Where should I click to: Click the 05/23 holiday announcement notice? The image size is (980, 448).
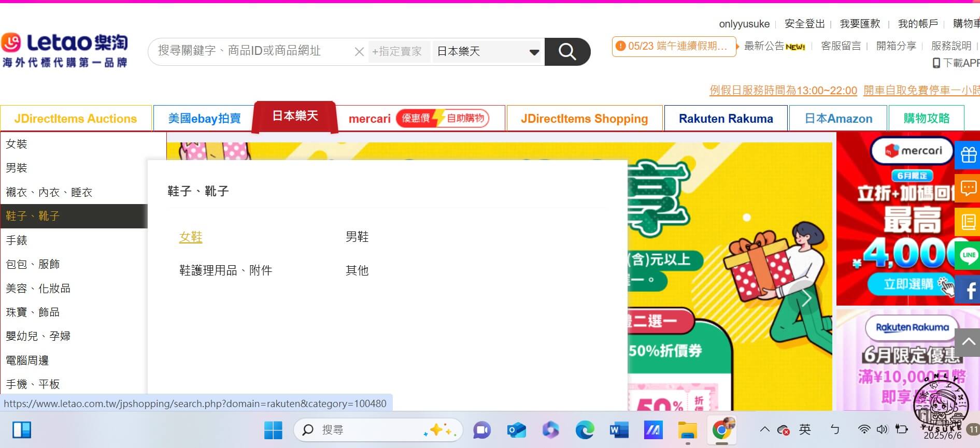674,46
